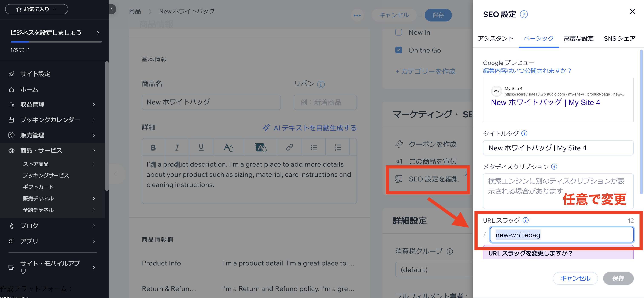This screenshot has width=644, height=298.
Task: Switch to the ベーシック tab
Action: (539, 38)
